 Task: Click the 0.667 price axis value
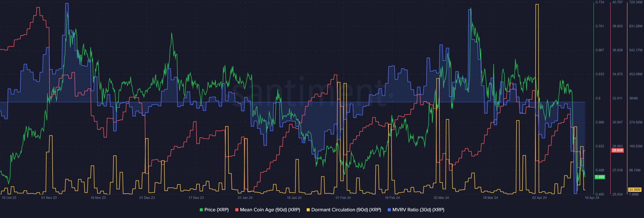coord(600,50)
